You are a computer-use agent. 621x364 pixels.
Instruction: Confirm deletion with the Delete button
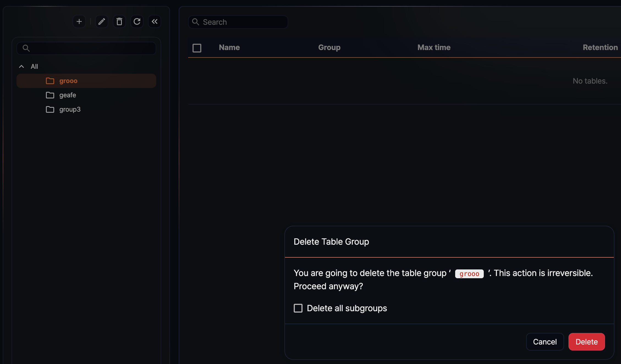pos(587,341)
